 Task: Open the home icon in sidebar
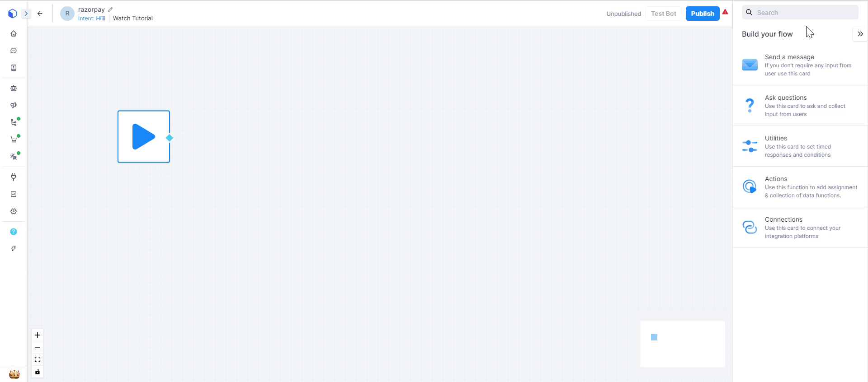(x=14, y=33)
